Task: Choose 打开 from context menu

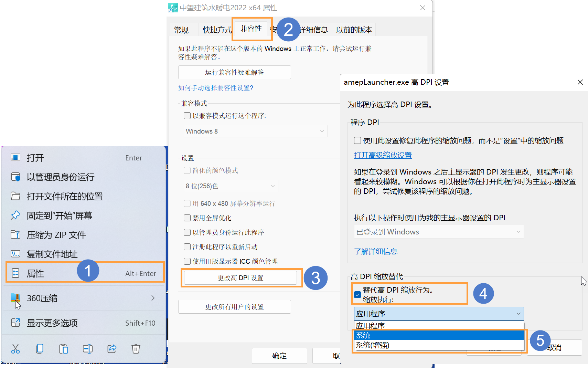Action: (x=84, y=158)
